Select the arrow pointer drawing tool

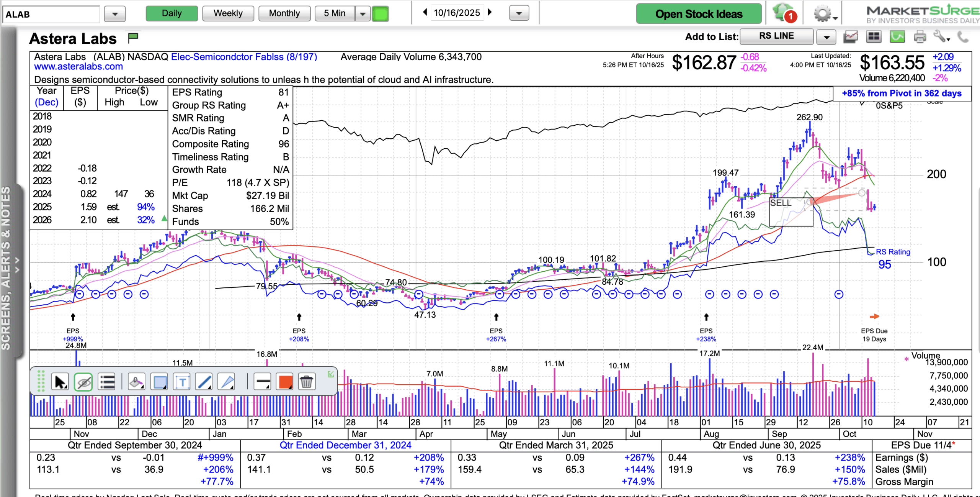click(60, 382)
